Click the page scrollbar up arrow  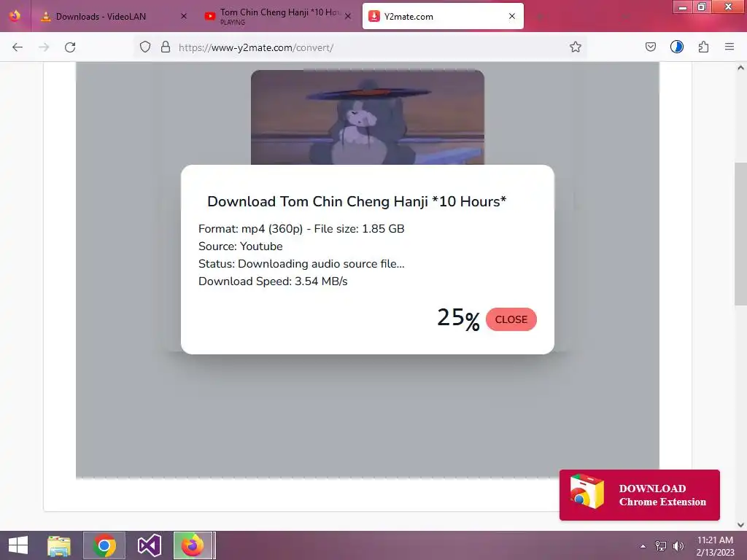[740, 68]
